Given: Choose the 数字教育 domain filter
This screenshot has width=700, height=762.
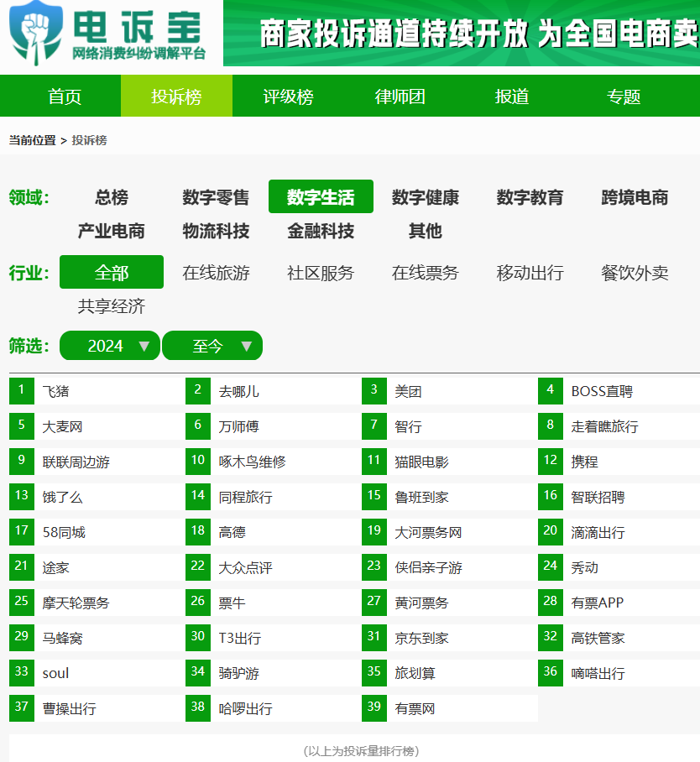Looking at the screenshot, I should [530, 197].
